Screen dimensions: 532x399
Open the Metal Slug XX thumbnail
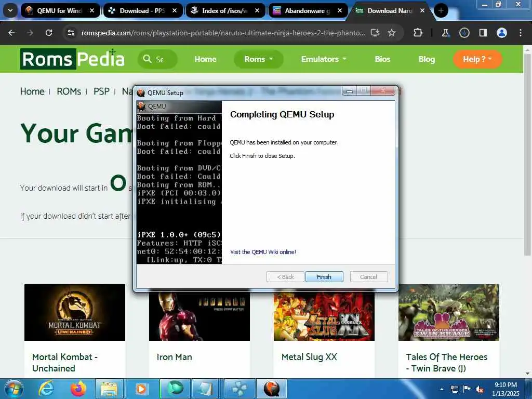click(x=324, y=316)
